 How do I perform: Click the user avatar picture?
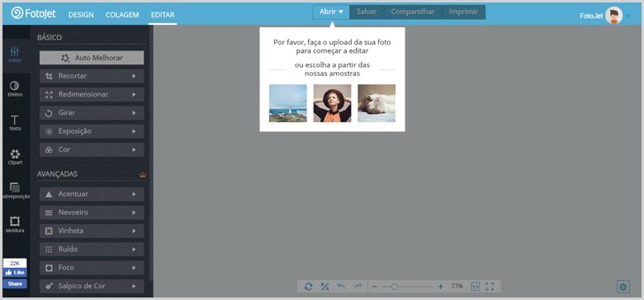pos(614,16)
